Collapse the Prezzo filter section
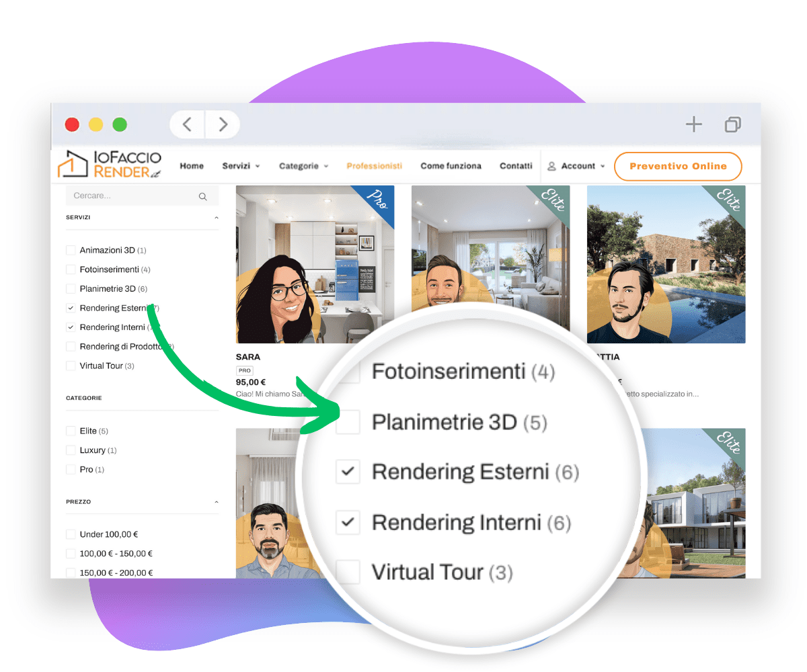This screenshot has height=672, width=807. point(216,502)
